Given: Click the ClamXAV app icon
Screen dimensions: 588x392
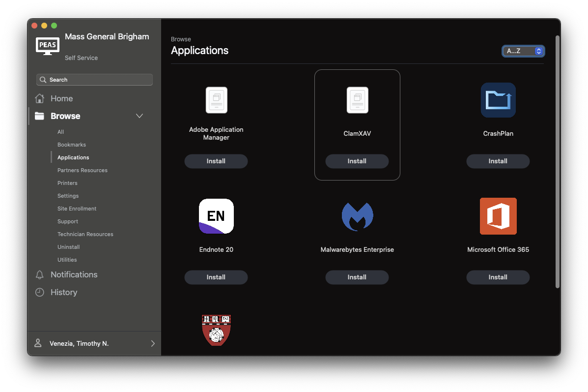Looking at the screenshot, I should pos(358,100).
